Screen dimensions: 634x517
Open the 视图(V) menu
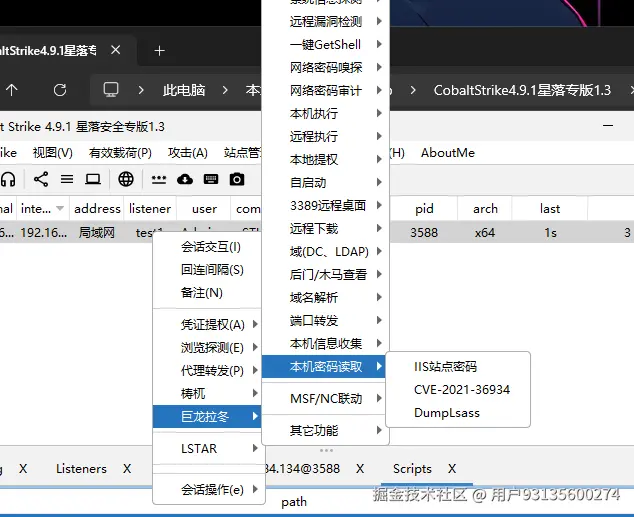53,153
